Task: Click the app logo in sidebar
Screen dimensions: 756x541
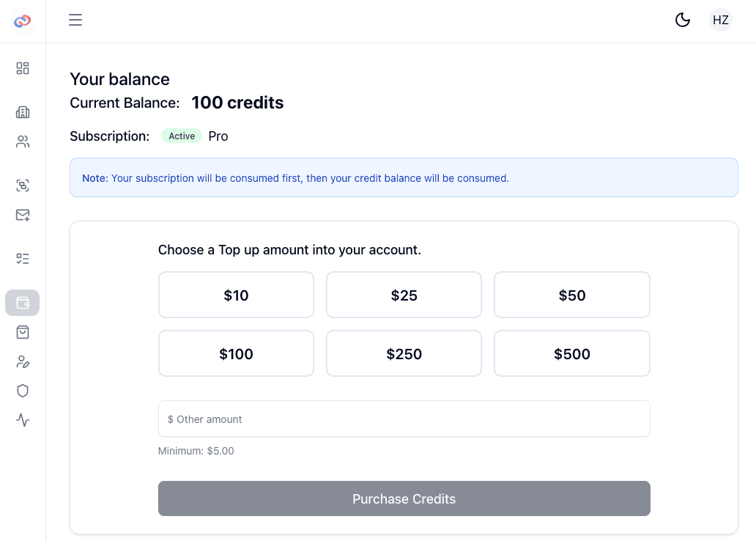Action: click(23, 21)
